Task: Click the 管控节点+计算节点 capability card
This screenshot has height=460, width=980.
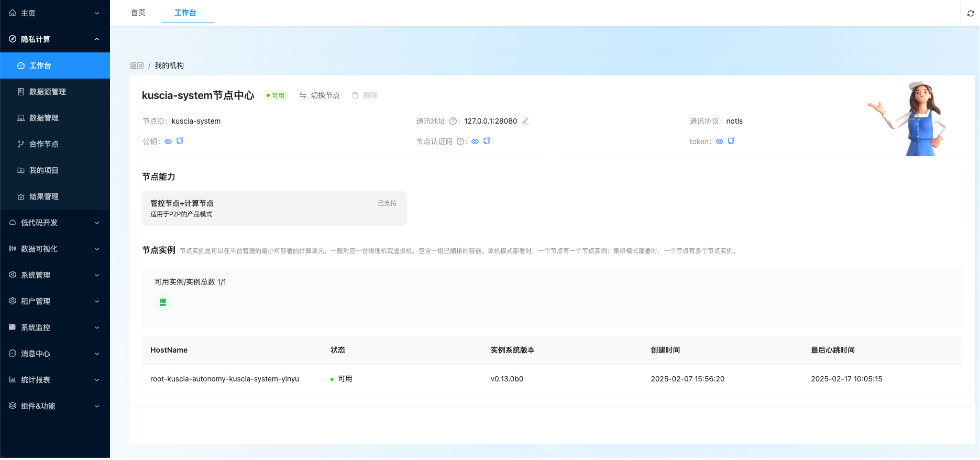Action: 274,209
